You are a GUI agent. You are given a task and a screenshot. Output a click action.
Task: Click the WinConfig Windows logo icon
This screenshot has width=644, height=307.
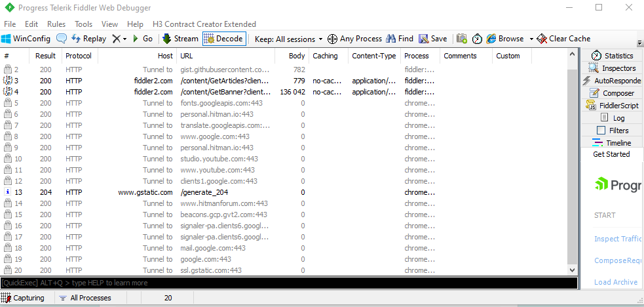click(7, 39)
